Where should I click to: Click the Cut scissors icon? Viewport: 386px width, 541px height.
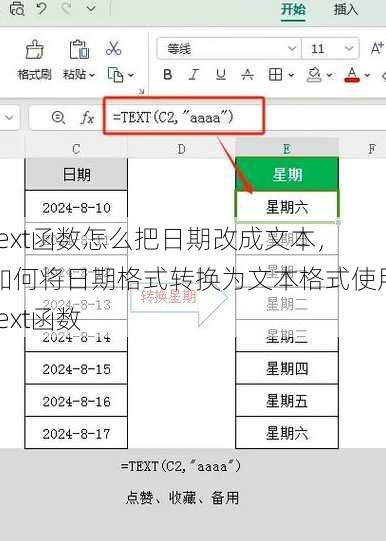[113, 48]
